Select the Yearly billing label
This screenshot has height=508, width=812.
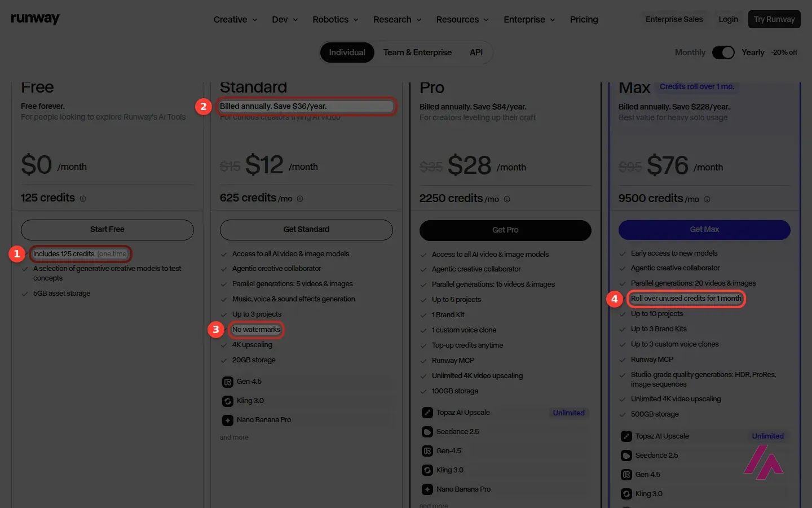pos(753,52)
